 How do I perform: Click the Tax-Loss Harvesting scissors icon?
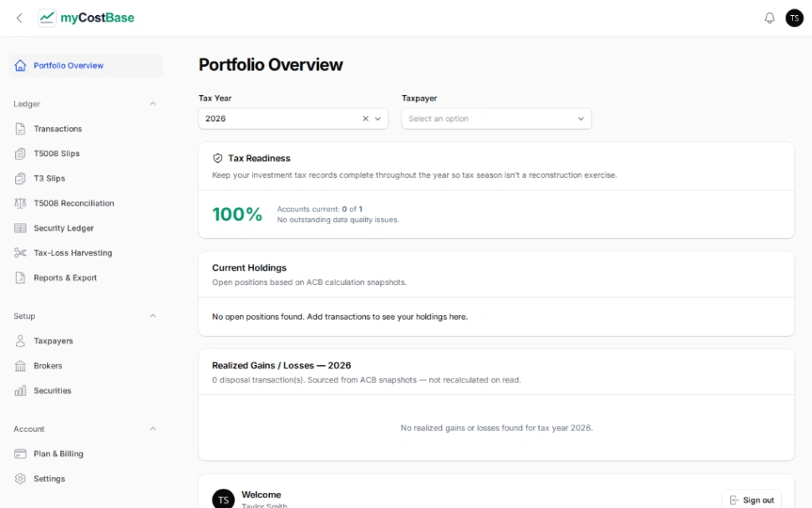[x=20, y=252]
